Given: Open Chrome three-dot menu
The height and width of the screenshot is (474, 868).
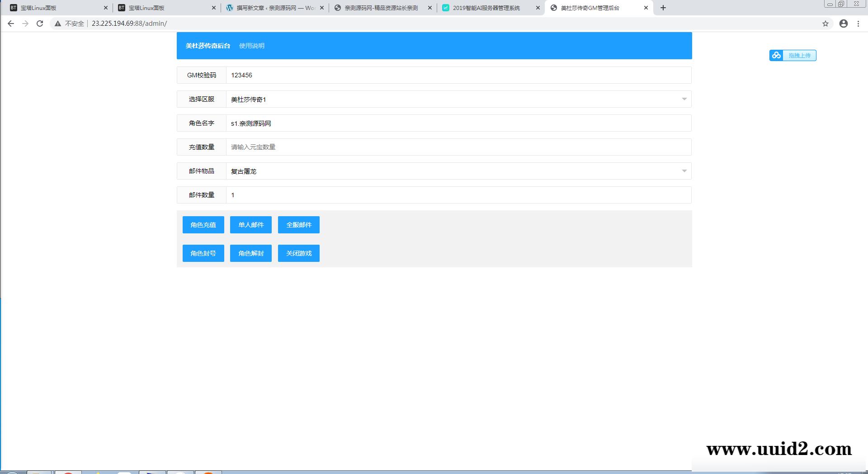Looking at the screenshot, I should (x=858, y=24).
